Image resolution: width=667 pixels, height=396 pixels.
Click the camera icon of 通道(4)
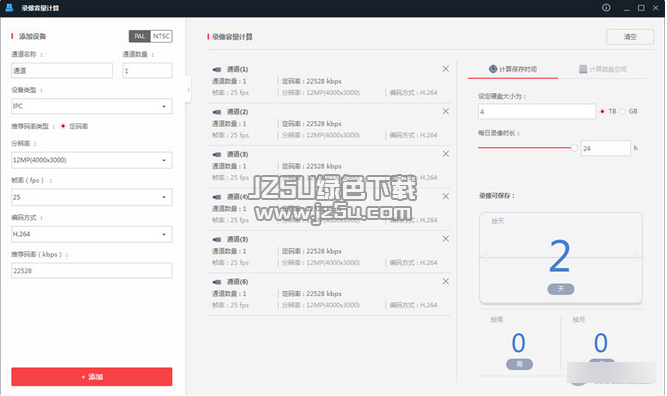point(217,197)
